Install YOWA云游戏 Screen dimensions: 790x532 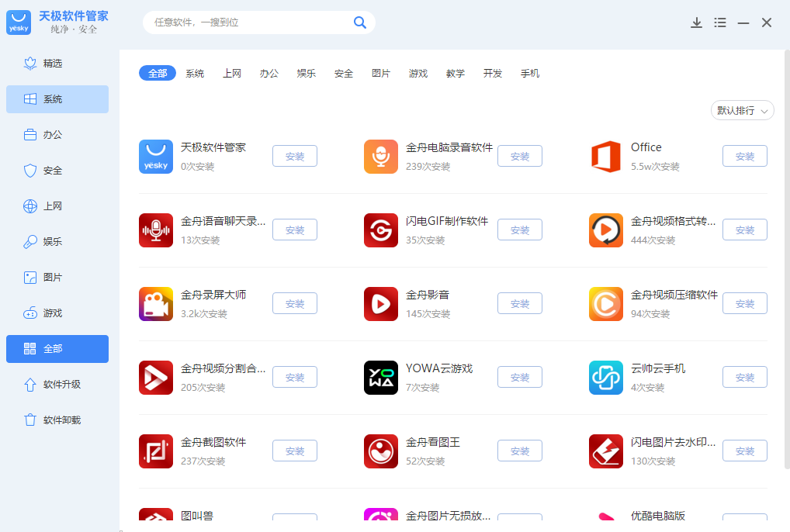click(x=520, y=377)
